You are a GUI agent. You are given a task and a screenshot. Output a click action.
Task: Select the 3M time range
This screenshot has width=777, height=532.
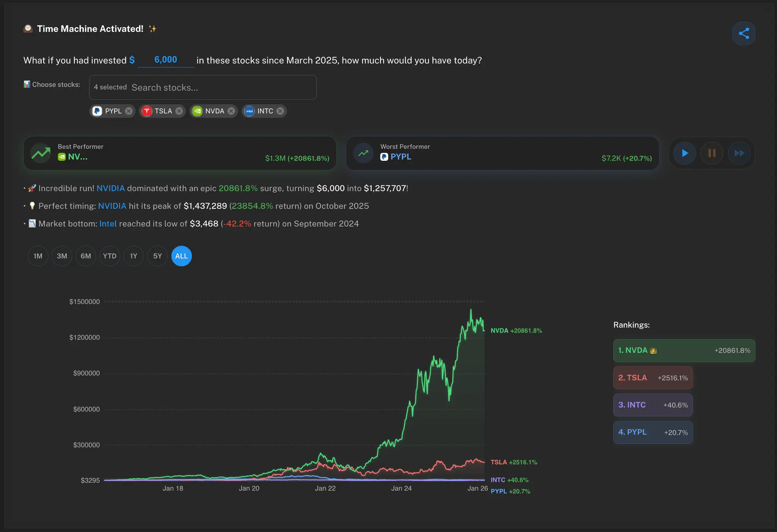pos(62,256)
